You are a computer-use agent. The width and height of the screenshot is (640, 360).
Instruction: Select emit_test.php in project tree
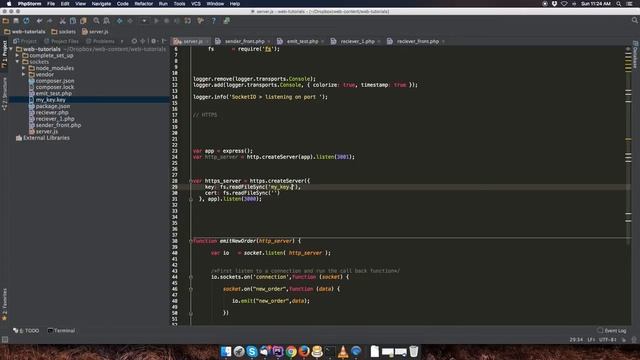point(50,93)
